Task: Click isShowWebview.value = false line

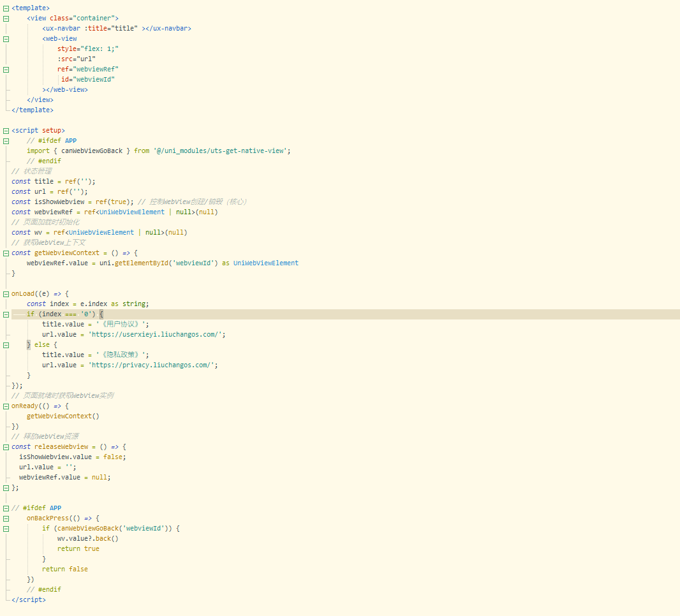Action: 73,457
